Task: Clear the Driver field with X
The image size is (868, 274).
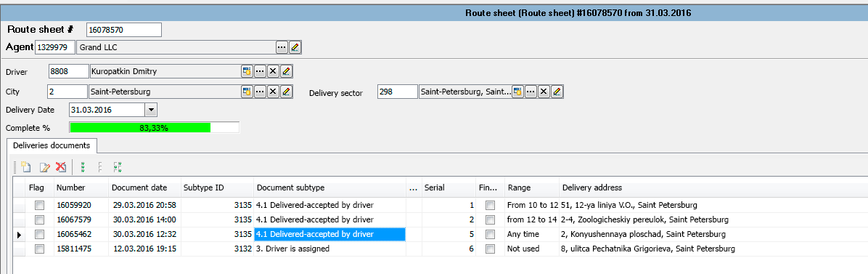Action: tap(273, 71)
